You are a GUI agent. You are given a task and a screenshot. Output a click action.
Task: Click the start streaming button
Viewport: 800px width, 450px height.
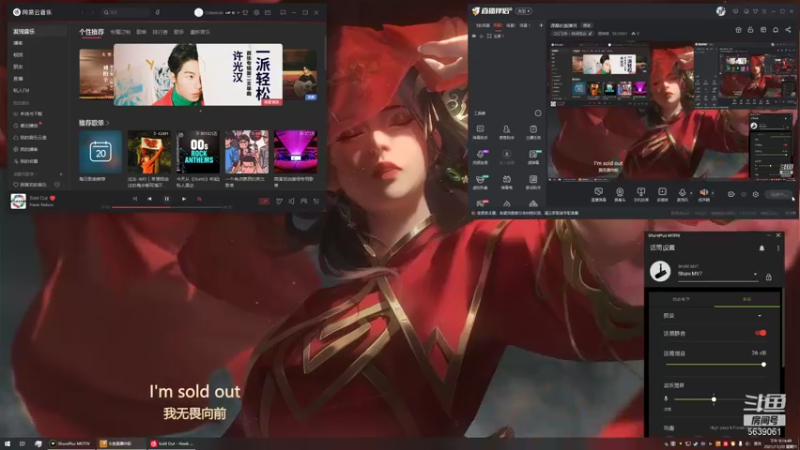tap(778, 194)
